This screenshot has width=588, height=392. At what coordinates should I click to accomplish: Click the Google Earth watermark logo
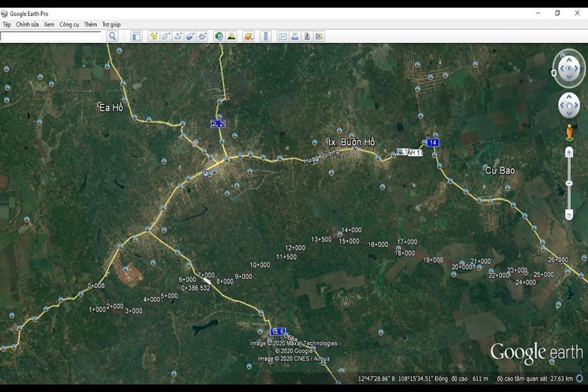[537, 351]
